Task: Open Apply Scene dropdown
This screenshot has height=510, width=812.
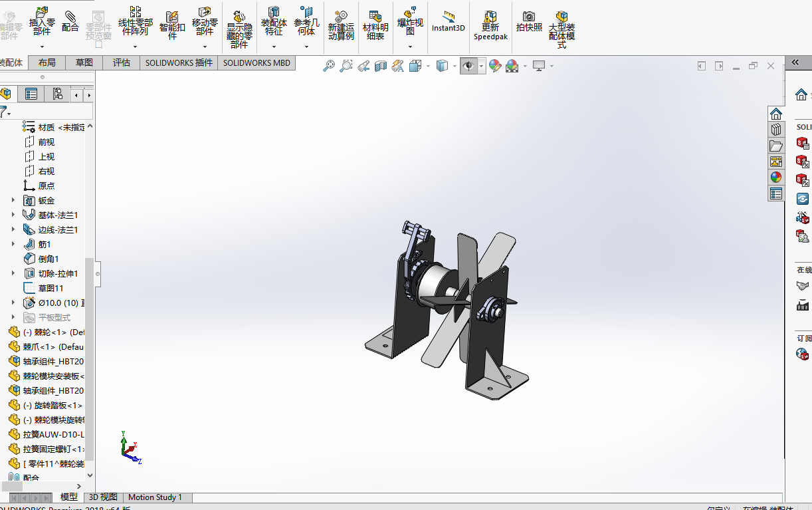Action: coord(525,66)
